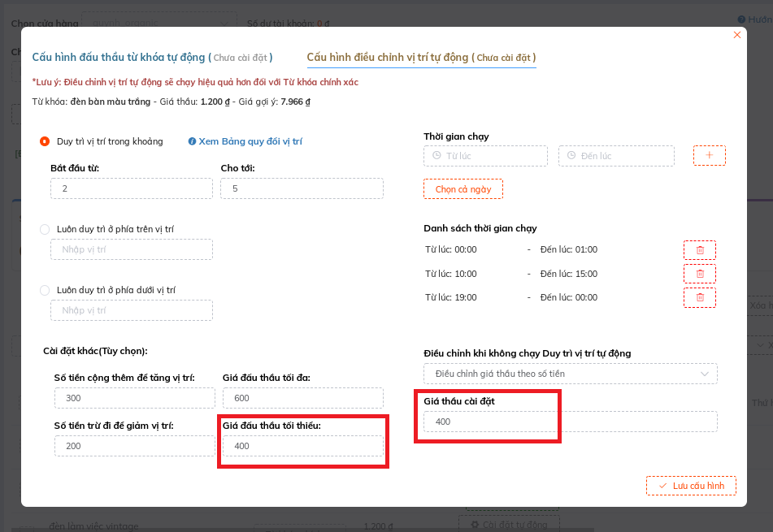Delete the 00:00 to 01:00 time slot
The width and height of the screenshot is (773, 532).
tap(699, 250)
